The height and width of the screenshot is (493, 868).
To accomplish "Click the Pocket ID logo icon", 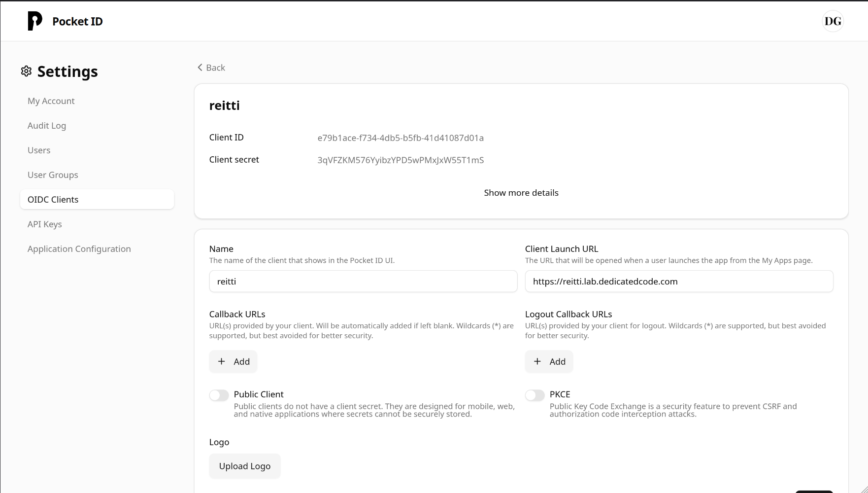I will [x=34, y=21].
